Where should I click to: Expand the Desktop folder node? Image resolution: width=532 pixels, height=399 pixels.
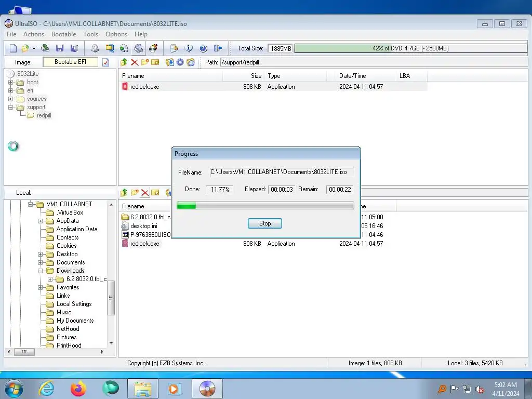pyautogui.click(x=40, y=254)
